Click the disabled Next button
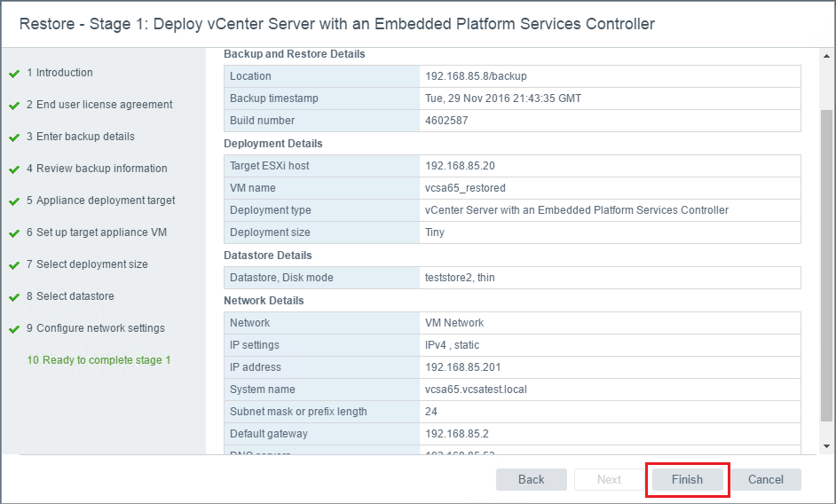Screen dimensions: 836x504 609,479
